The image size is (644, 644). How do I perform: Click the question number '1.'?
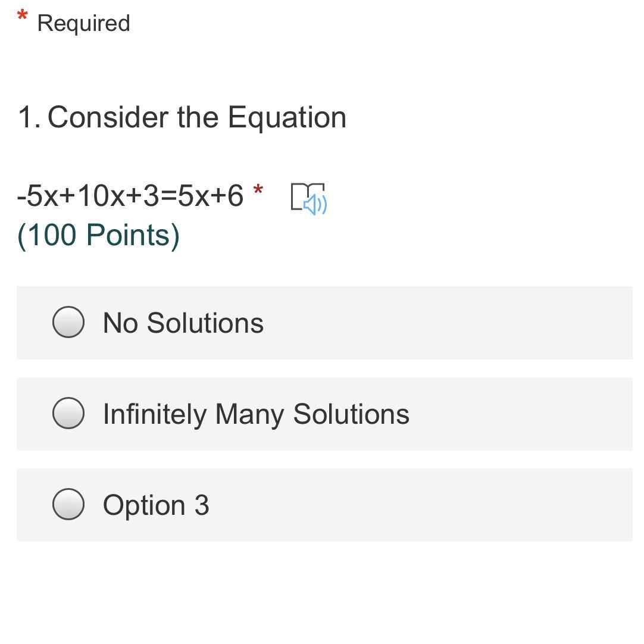[29, 117]
